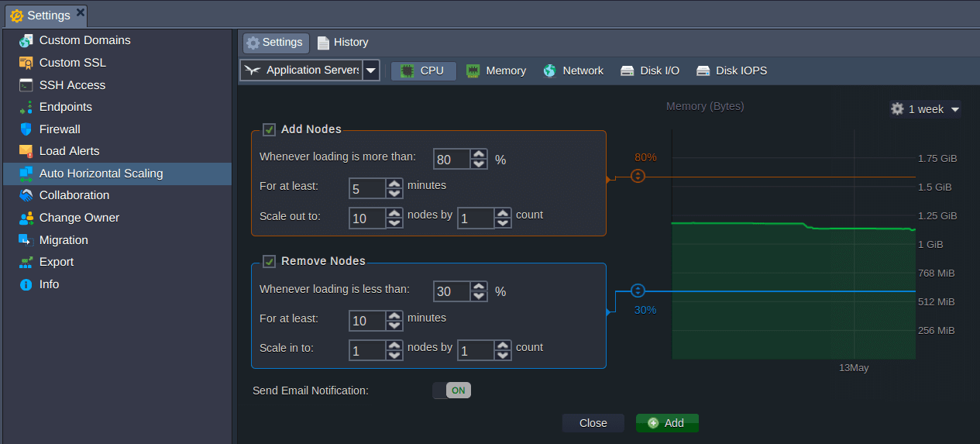Click the Scale in to nodes field
Image resolution: width=980 pixels, height=444 pixels.
click(368, 350)
